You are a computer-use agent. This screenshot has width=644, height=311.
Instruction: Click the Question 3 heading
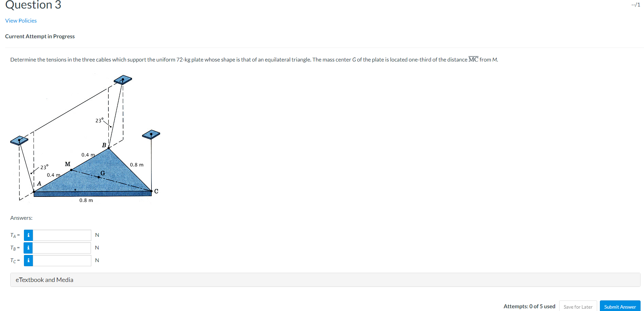coord(33,5)
